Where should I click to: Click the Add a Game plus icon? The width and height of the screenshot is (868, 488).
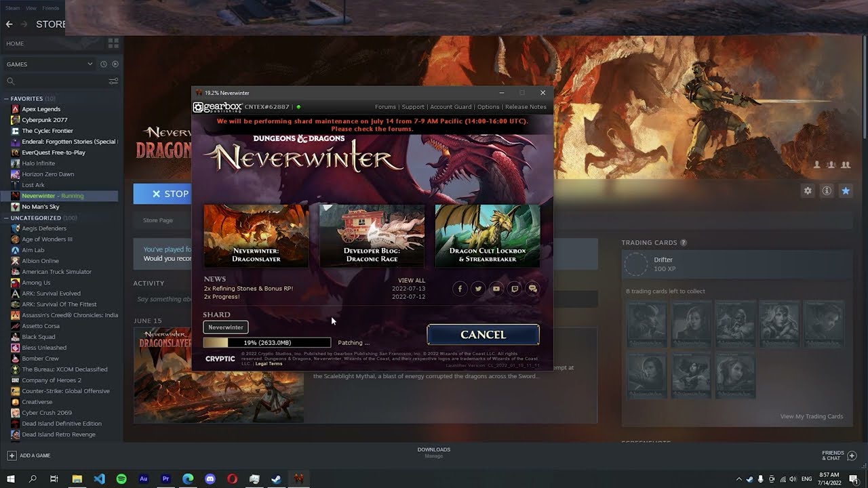point(12,455)
